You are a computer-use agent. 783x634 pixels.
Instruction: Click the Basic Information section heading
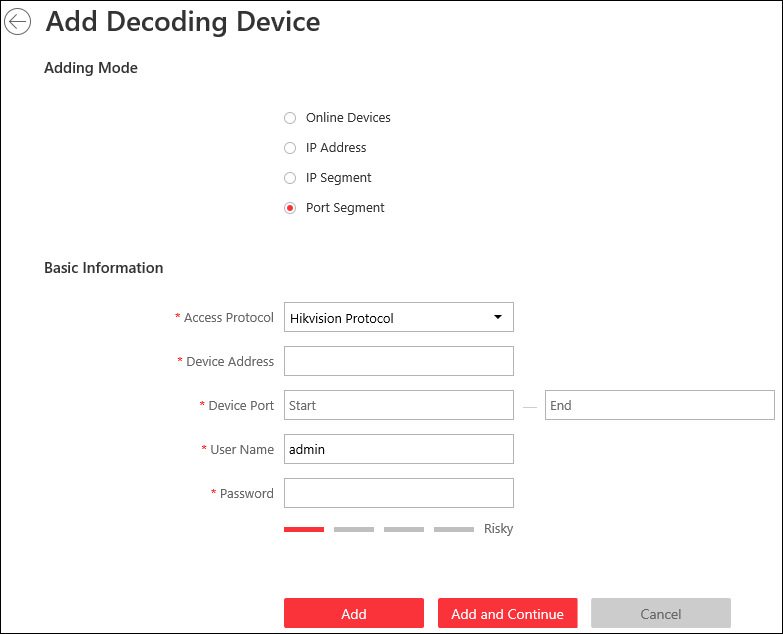click(104, 268)
